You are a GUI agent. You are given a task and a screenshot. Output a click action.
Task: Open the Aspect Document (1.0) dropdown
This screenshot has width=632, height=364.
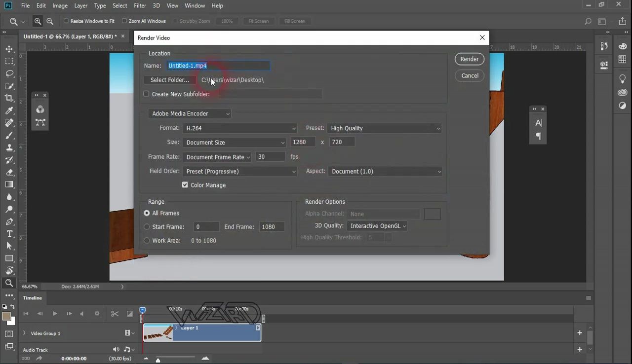(x=385, y=171)
